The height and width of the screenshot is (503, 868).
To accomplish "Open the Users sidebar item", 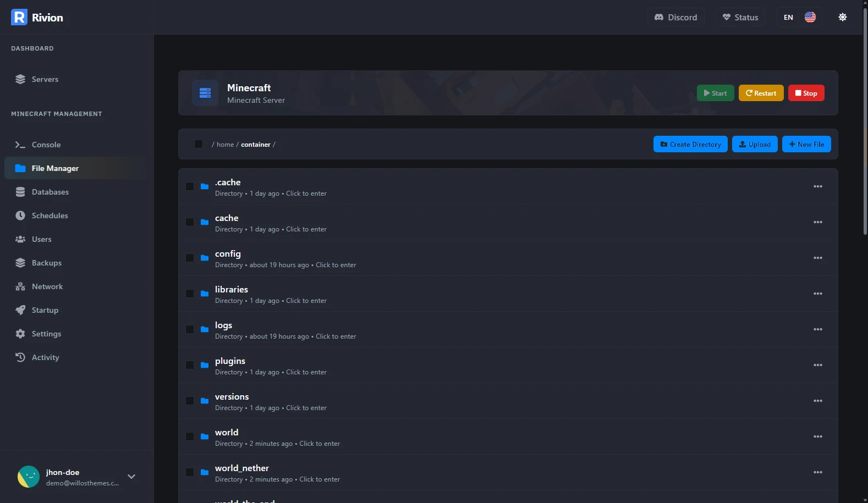I will 76,239.
